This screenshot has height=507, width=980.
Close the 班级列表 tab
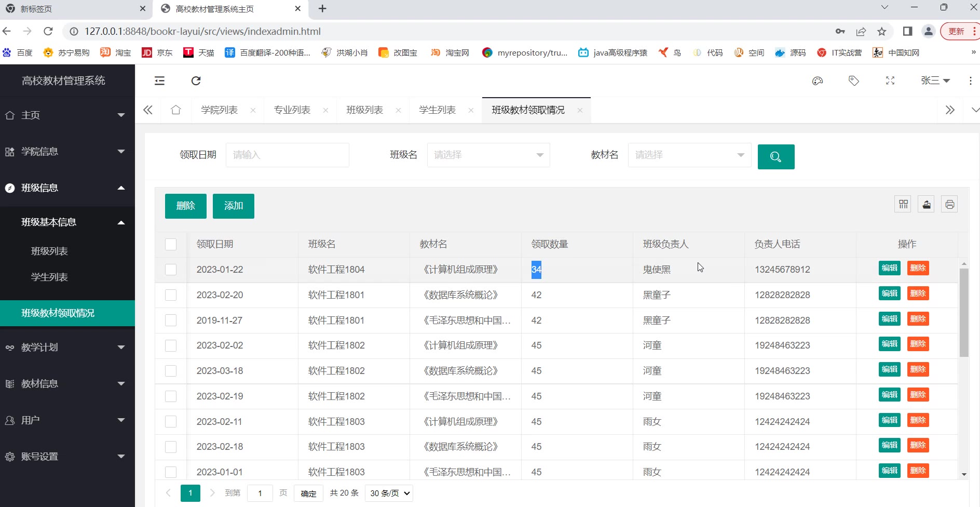click(398, 110)
